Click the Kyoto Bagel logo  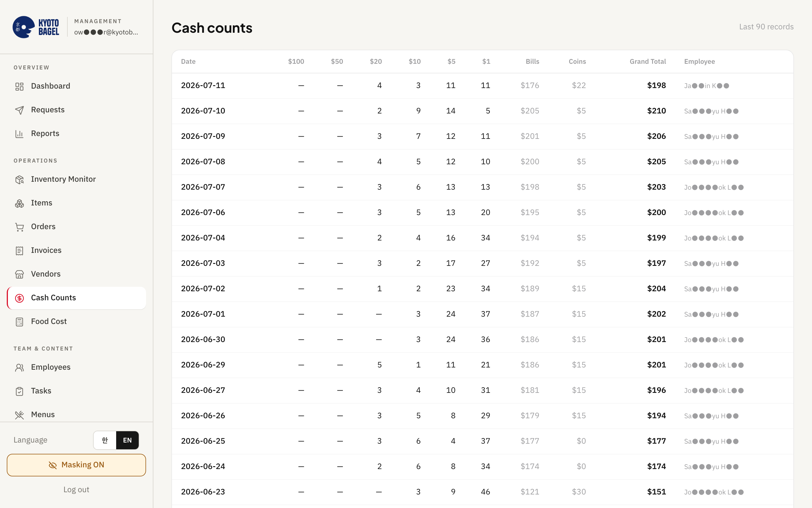36,27
